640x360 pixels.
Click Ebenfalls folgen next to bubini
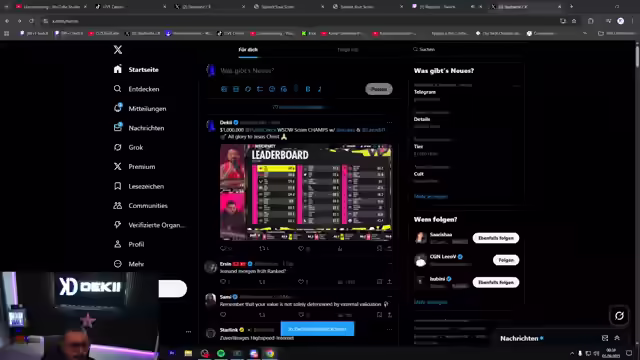click(496, 282)
